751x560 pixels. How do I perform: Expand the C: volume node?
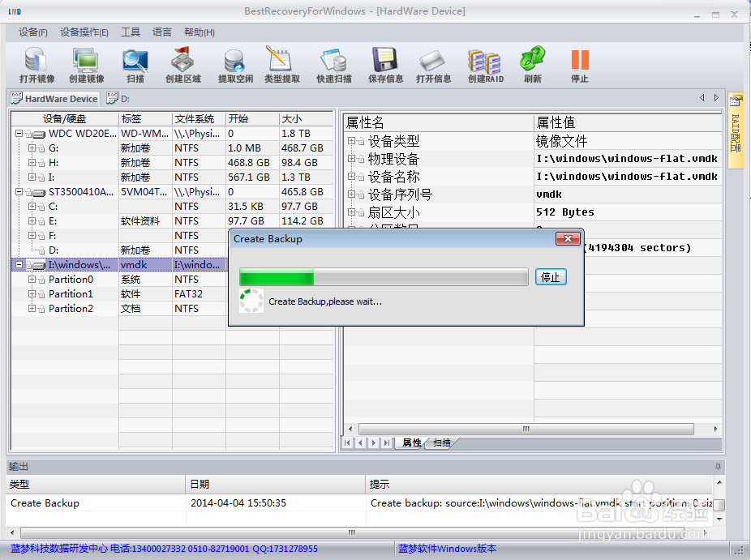point(32,207)
